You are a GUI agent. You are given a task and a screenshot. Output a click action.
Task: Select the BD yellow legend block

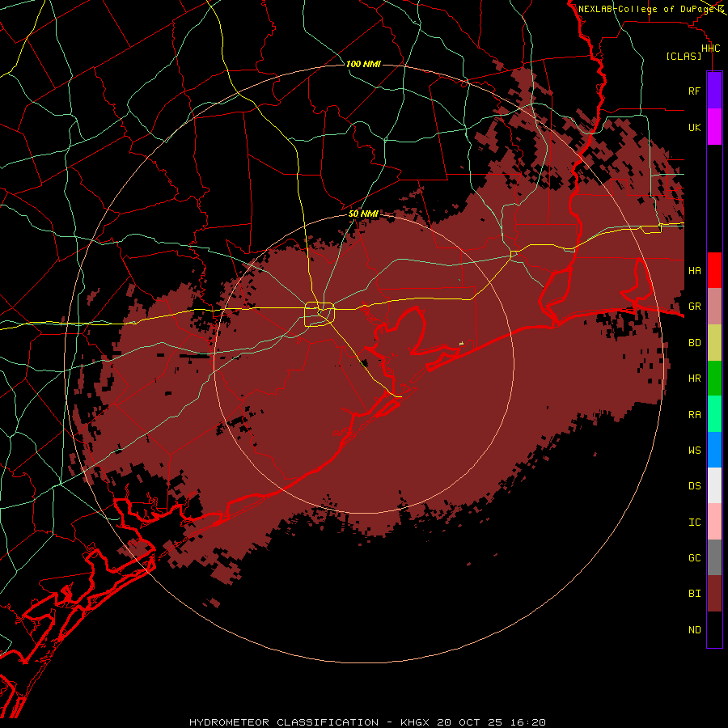coord(714,343)
